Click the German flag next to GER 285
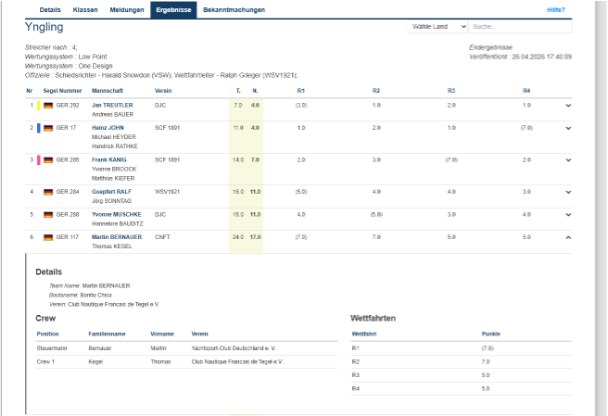The height and width of the screenshot is (416, 608). point(48,160)
